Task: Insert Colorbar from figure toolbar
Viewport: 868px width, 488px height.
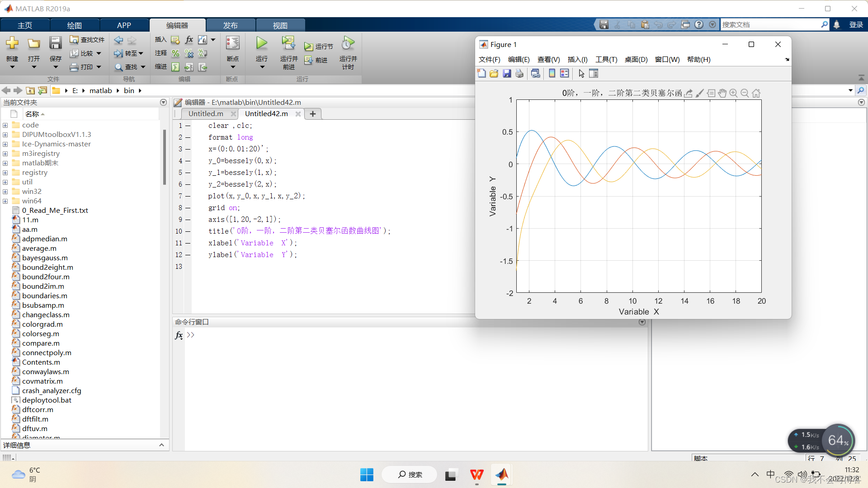Action: tap(552, 73)
